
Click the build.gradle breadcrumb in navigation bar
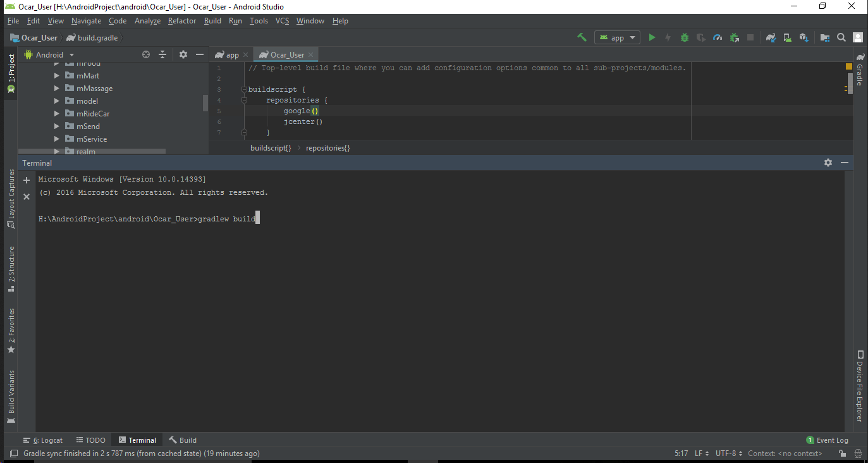[x=92, y=38]
